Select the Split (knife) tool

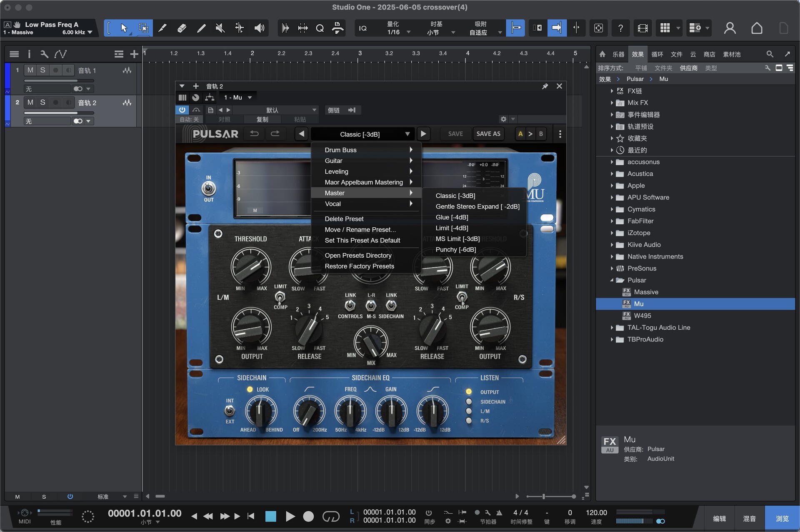[x=162, y=28]
